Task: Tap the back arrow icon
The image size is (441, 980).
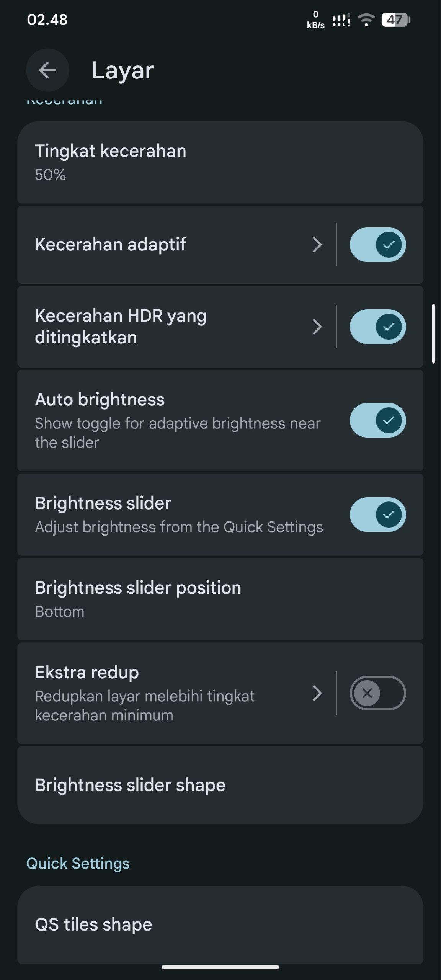Action: (x=47, y=70)
